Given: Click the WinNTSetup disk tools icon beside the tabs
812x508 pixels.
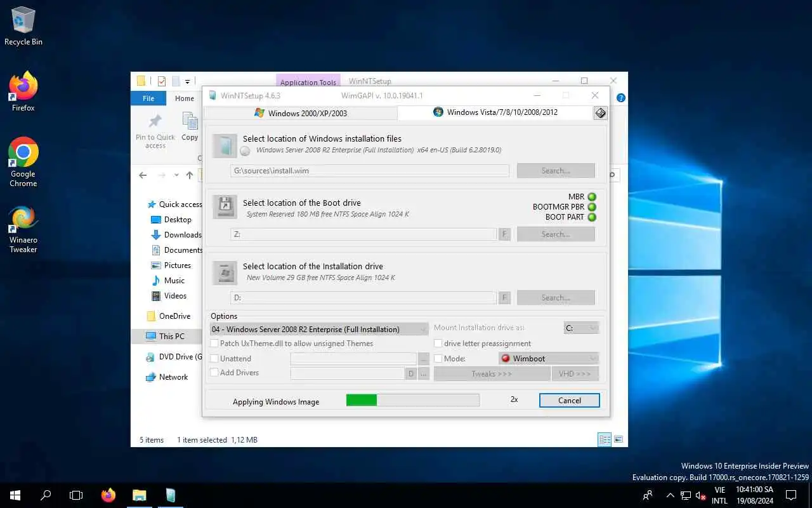Looking at the screenshot, I should point(600,112).
